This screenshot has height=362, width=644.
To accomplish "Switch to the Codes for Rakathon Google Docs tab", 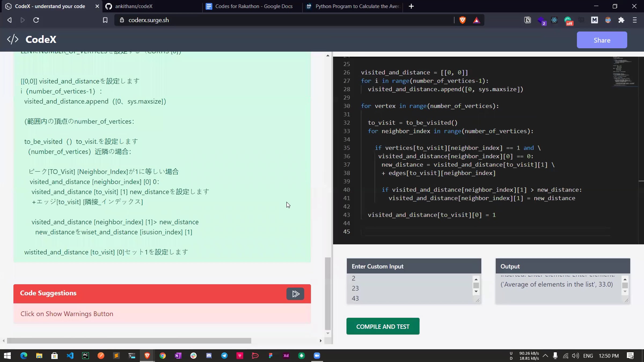I will (x=252, y=6).
